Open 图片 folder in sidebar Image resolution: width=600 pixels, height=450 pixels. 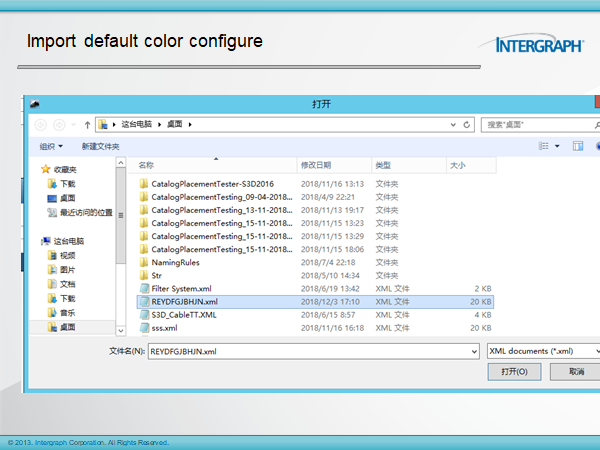tap(62, 270)
